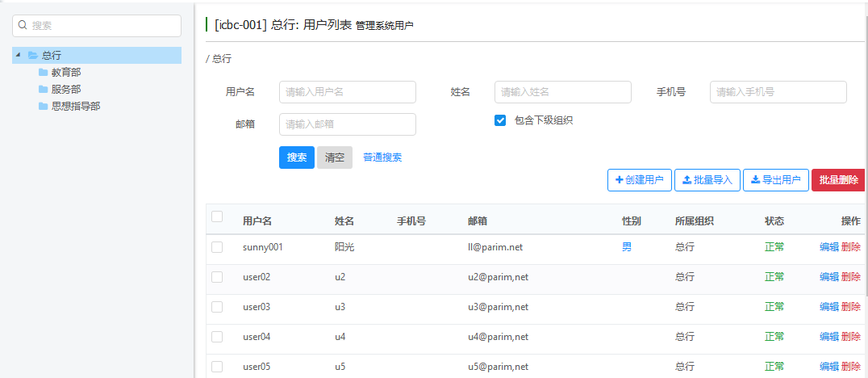This screenshot has width=868, height=378.
Task: Click the 所属组织 column header
Action: pyautogui.click(x=695, y=221)
